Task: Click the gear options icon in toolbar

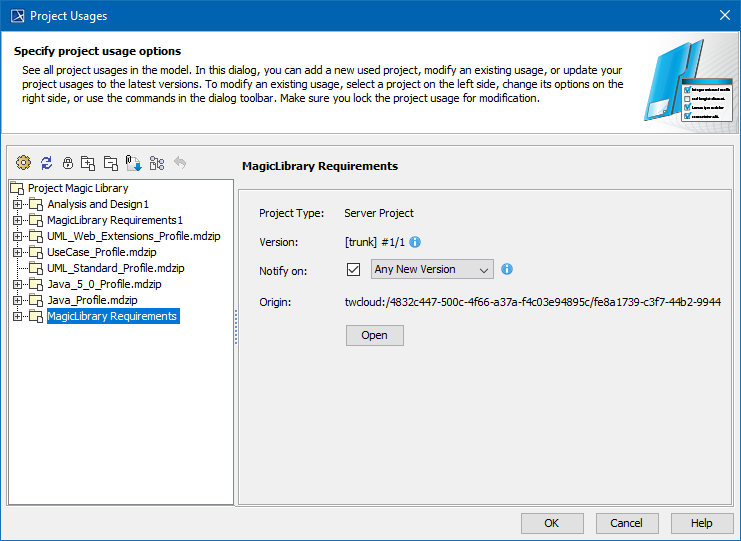Action: 24,162
